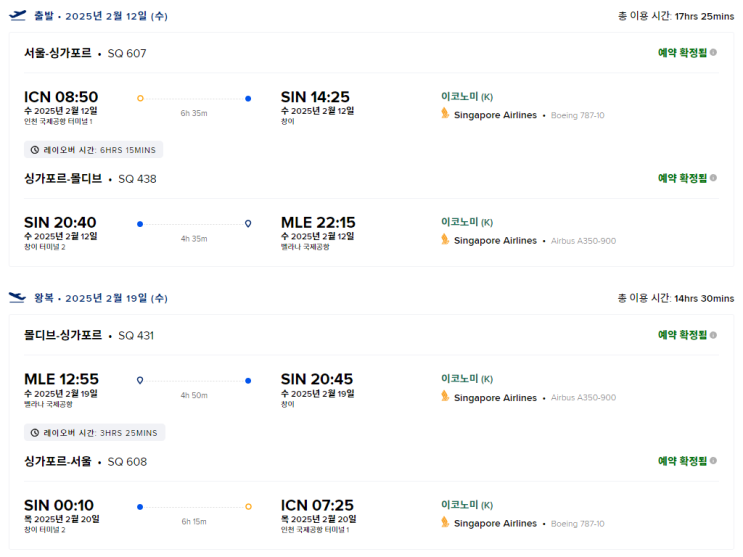
Task: Click the location pin at the MLE 22:15 arrival
Action: [x=248, y=223]
